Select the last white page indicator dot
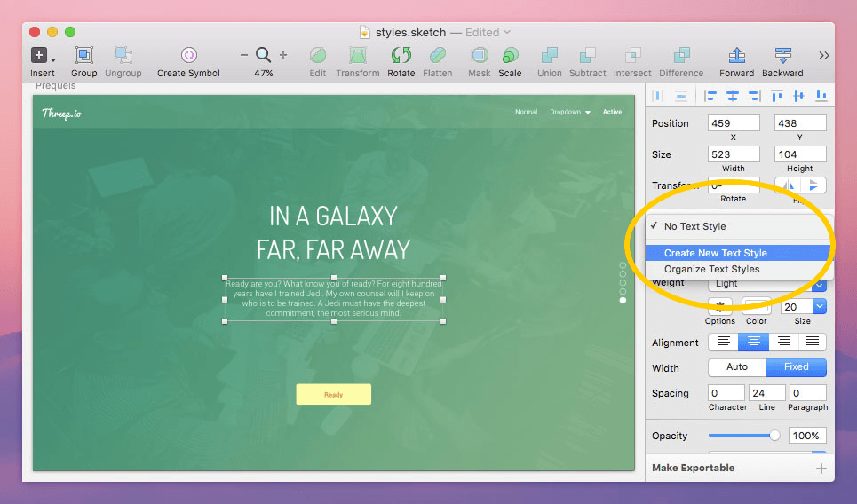The height and width of the screenshot is (504, 857). click(623, 300)
